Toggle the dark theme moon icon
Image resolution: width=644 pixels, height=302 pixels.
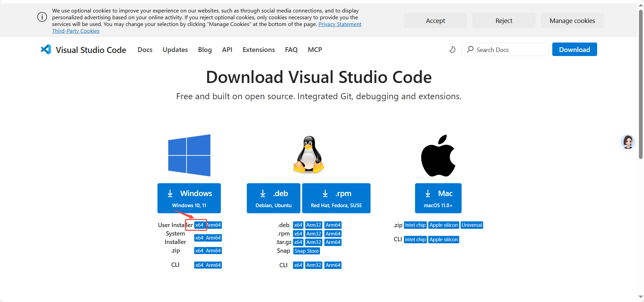coord(452,50)
